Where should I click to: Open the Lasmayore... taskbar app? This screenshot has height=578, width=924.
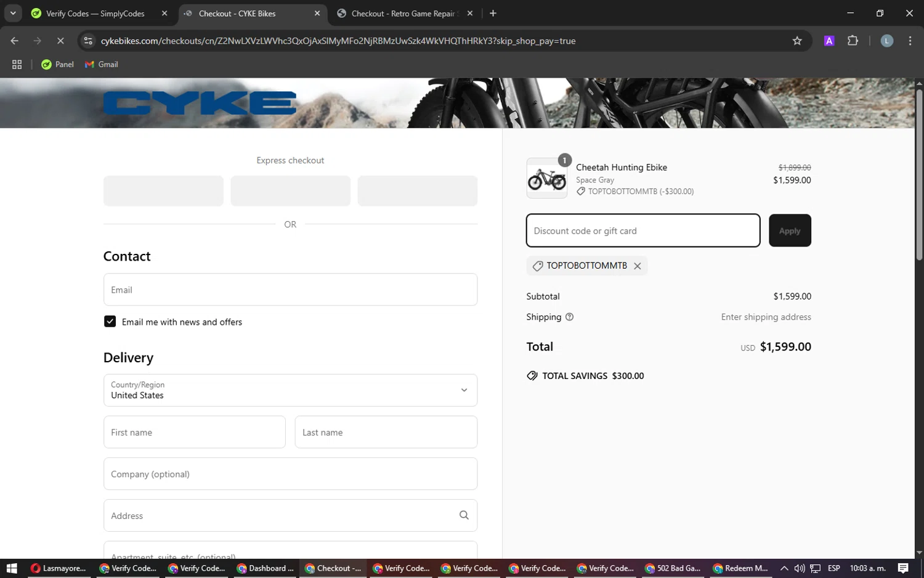(x=59, y=568)
